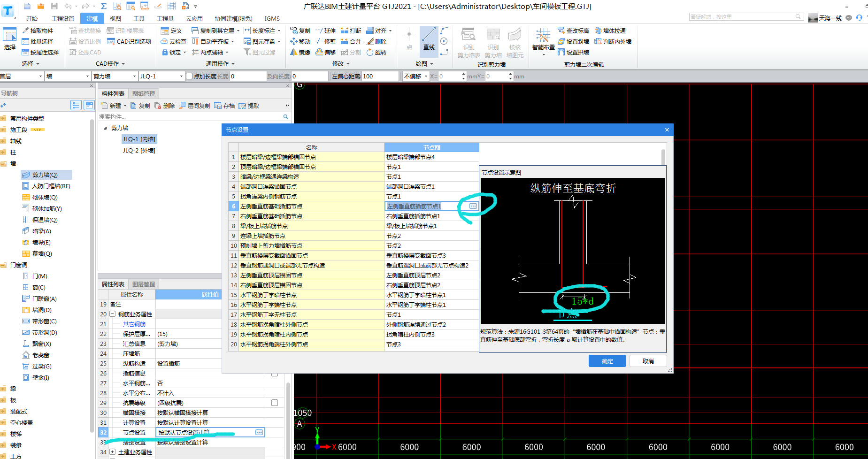Select the 移动 move tool
Image resolution: width=868 pixels, height=459 pixels.
(x=300, y=41)
